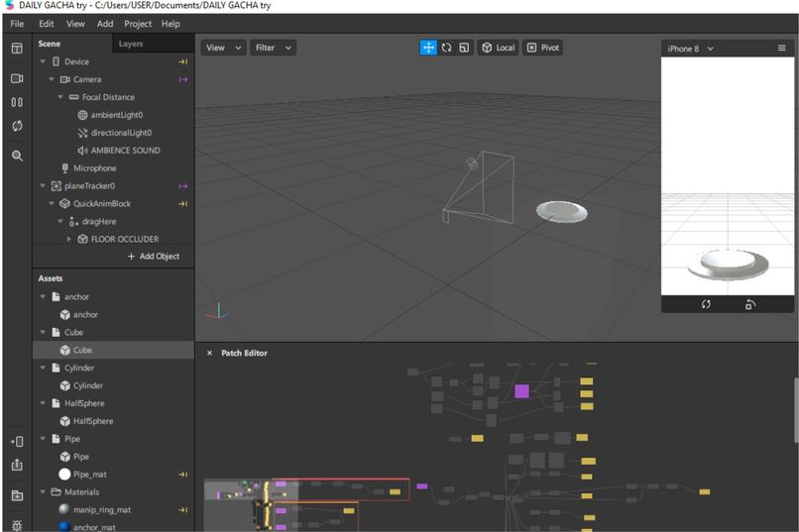
Task: Click the Add Object button
Action: click(x=154, y=256)
